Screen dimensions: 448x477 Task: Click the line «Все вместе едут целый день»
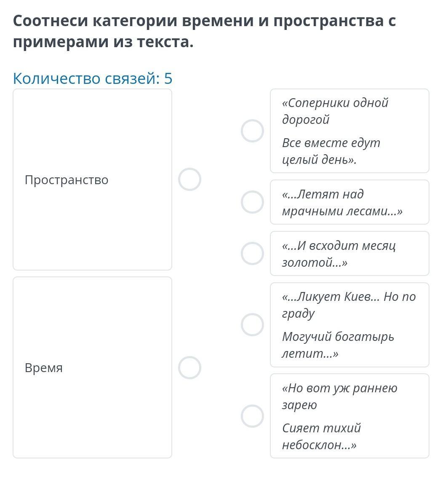[x=331, y=151]
